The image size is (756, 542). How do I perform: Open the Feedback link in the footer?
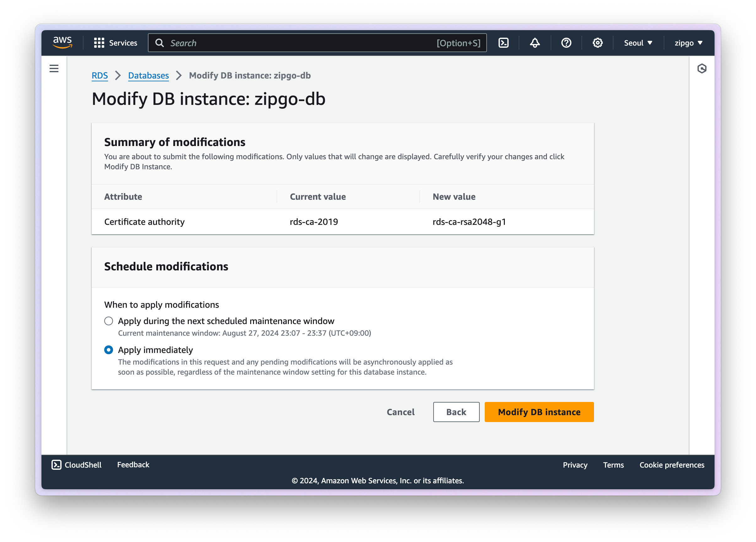[x=133, y=465]
